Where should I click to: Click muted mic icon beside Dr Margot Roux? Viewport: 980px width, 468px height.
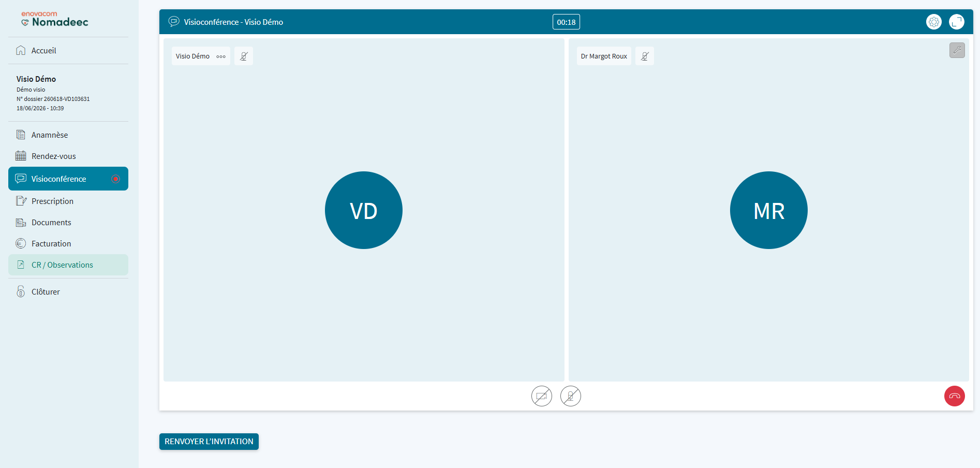(x=645, y=56)
